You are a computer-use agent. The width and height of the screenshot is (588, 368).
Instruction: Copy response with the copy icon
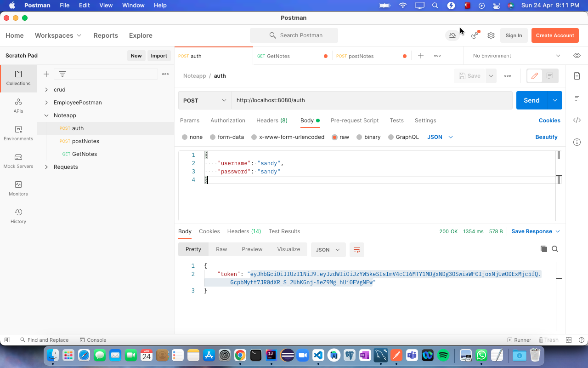(544, 249)
